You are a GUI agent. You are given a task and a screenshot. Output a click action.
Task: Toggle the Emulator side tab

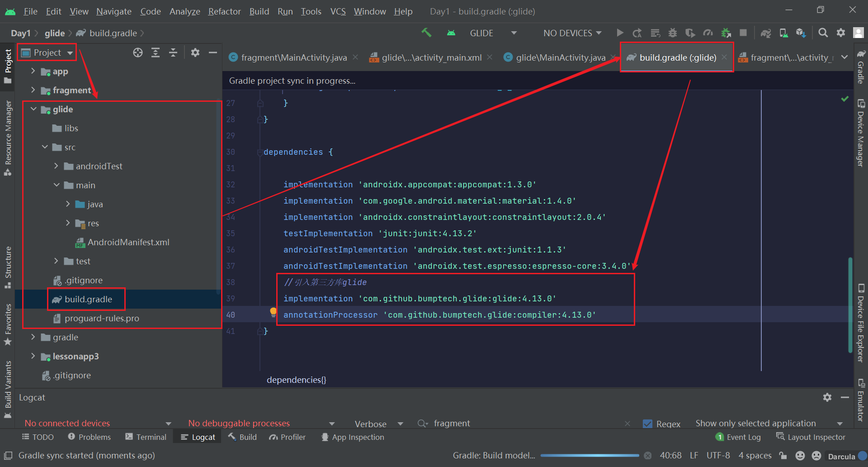(x=861, y=400)
